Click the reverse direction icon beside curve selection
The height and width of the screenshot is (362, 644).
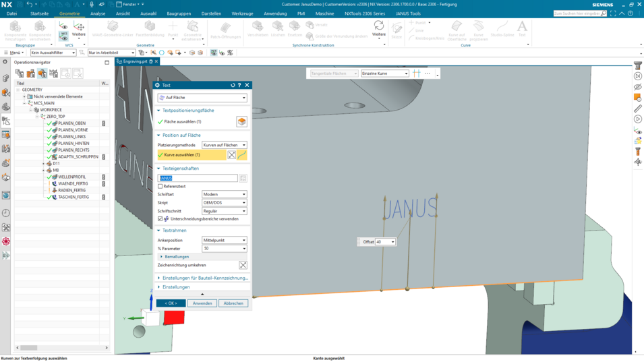(x=232, y=155)
